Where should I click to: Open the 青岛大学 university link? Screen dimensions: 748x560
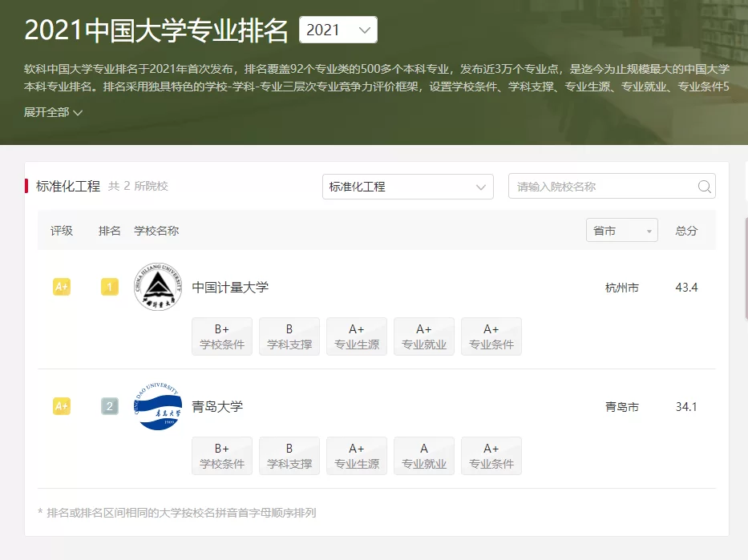click(217, 406)
